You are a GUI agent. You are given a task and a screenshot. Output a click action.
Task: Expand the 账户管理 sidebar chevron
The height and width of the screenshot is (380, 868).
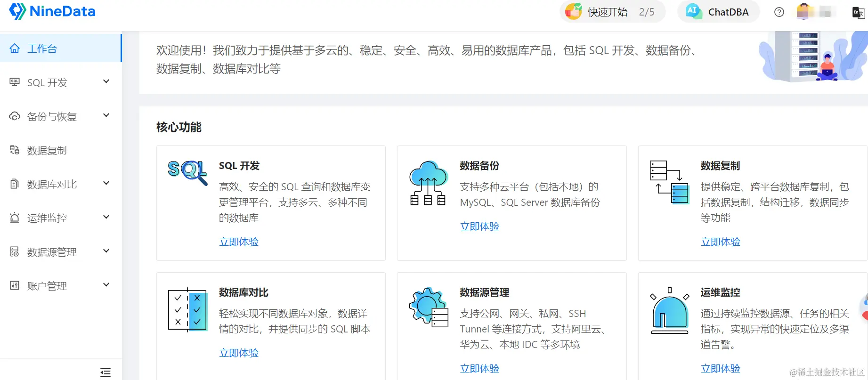(x=106, y=285)
